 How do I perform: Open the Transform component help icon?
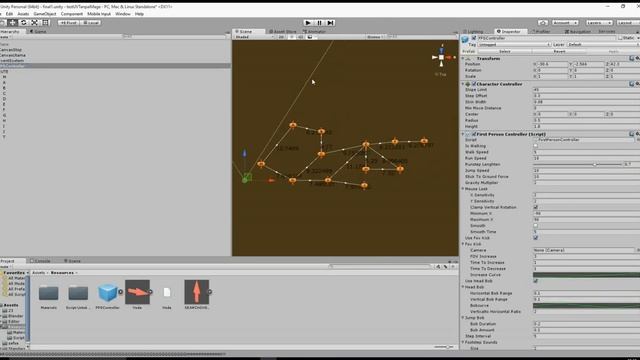[x=631, y=58]
